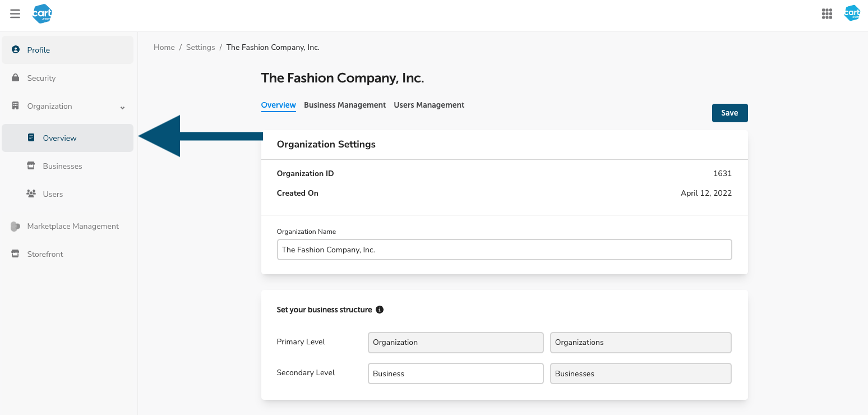Viewport: 868px width, 415px height.
Task: Click the Settings breadcrumb link
Action: click(x=200, y=48)
